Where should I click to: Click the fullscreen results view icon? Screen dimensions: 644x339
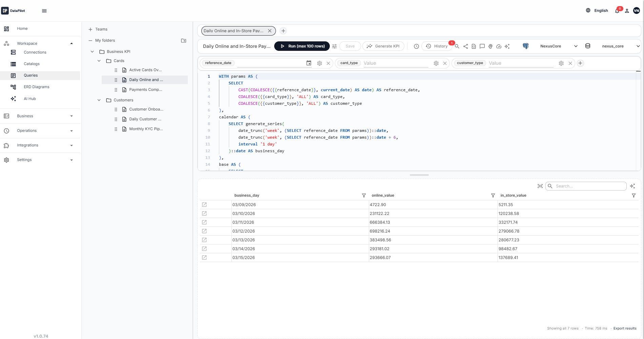(540, 186)
